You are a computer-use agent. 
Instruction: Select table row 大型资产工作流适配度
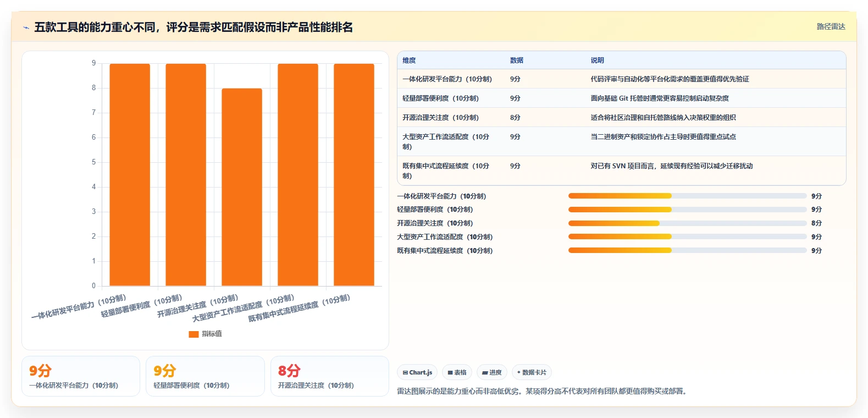tap(621, 141)
